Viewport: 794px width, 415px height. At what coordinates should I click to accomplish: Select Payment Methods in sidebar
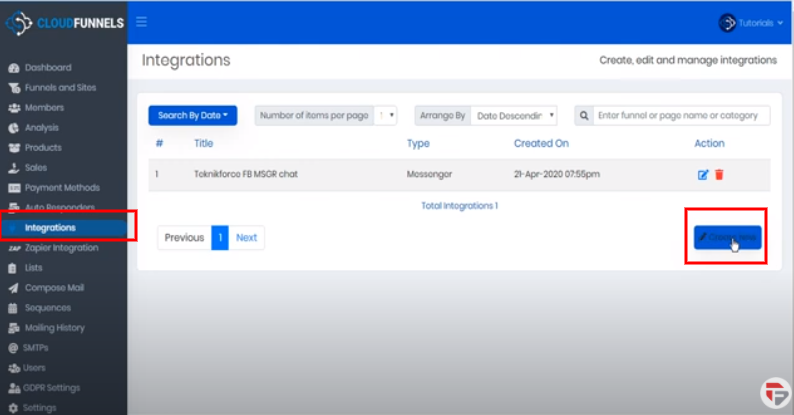coord(61,188)
